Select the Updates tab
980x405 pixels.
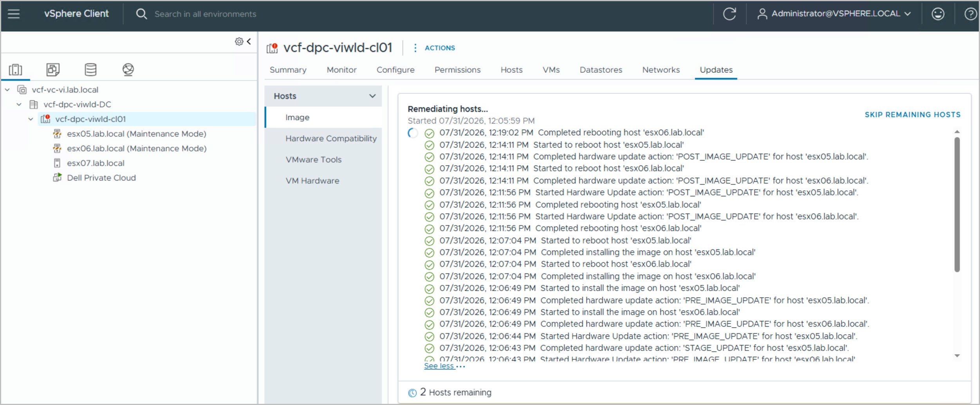pos(716,70)
